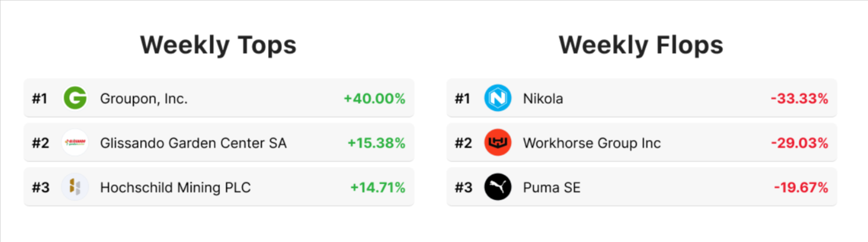Click the Weekly Tops heading
The width and height of the screenshot is (868, 242).
tap(218, 45)
